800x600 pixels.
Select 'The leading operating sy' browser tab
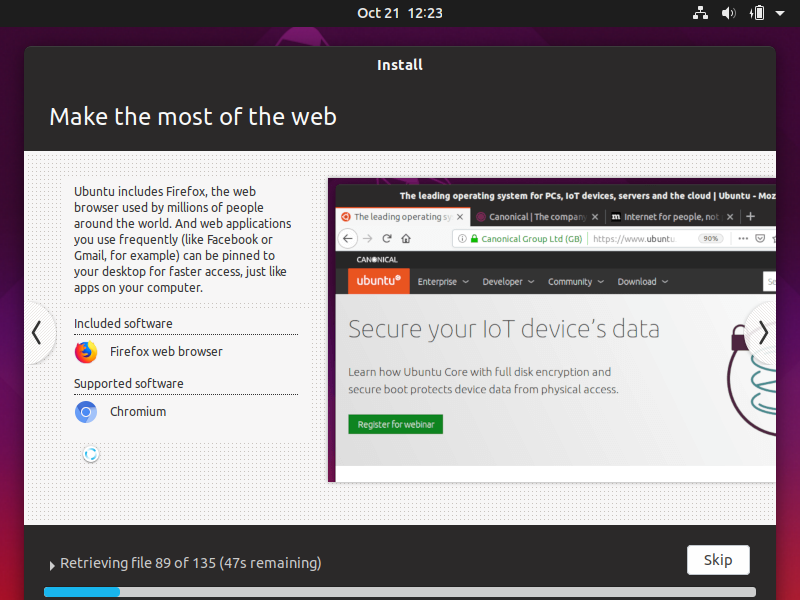[x=403, y=217]
